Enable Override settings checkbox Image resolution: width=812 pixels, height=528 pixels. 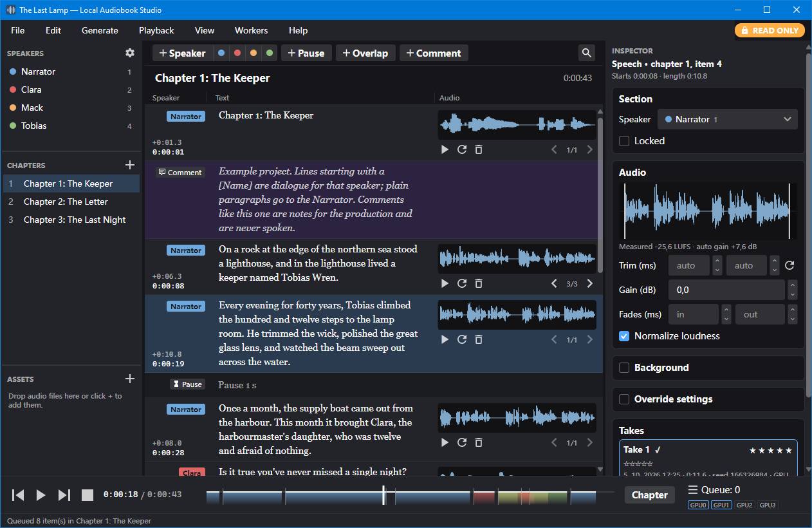tap(624, 399)
